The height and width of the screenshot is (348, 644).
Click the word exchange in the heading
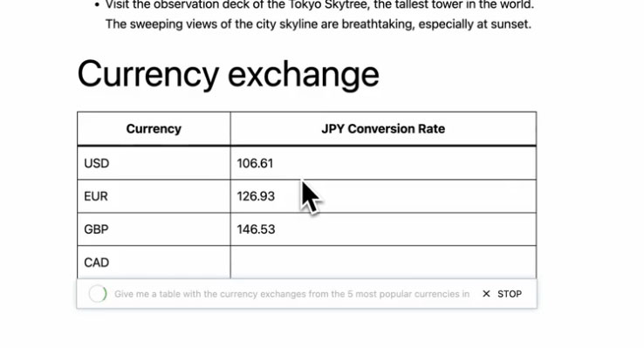pyautogui.click(x=303, y=75)
